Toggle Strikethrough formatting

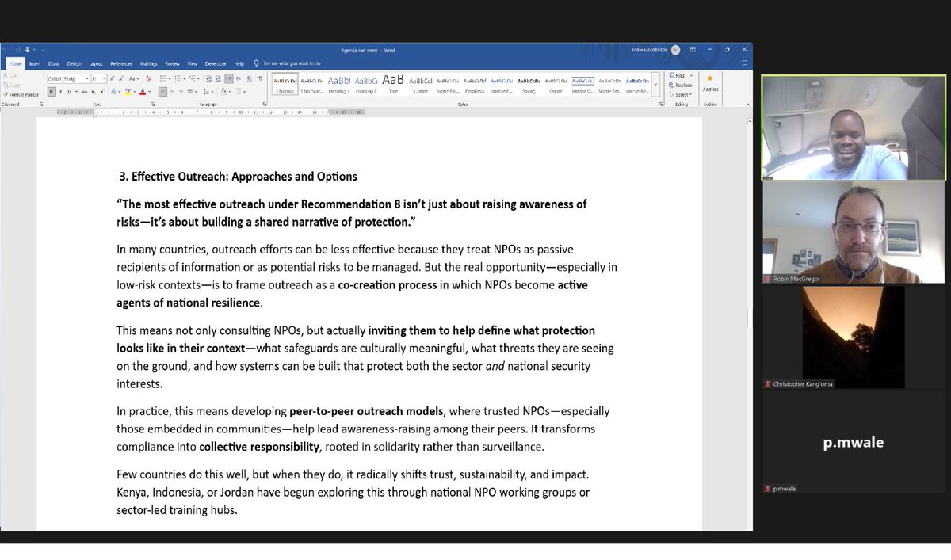click(84, 91)
